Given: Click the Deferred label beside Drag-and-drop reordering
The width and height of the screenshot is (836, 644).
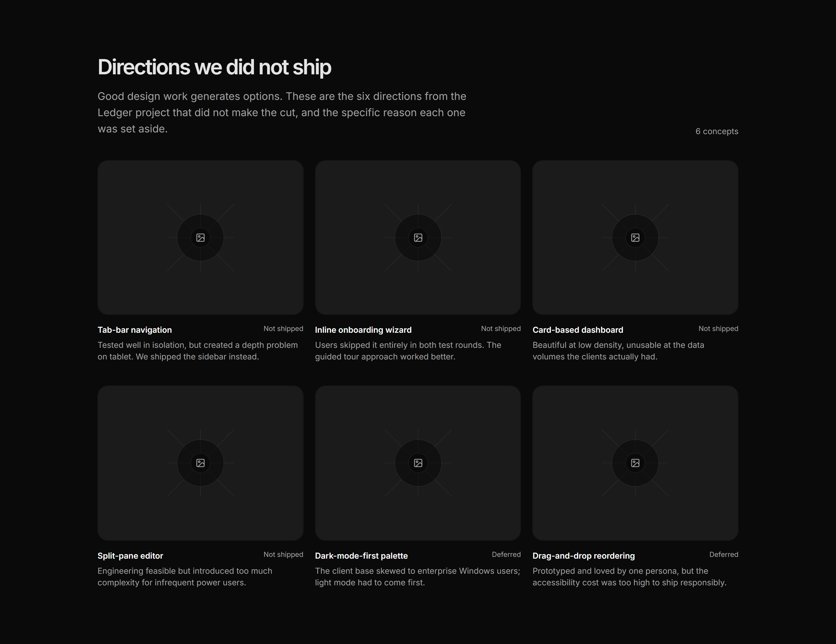Looking at the screenshot, I should [x=723, y=554].
